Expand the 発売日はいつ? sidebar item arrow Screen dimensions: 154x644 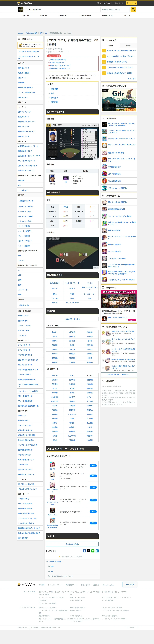click(x=42, y=68)
